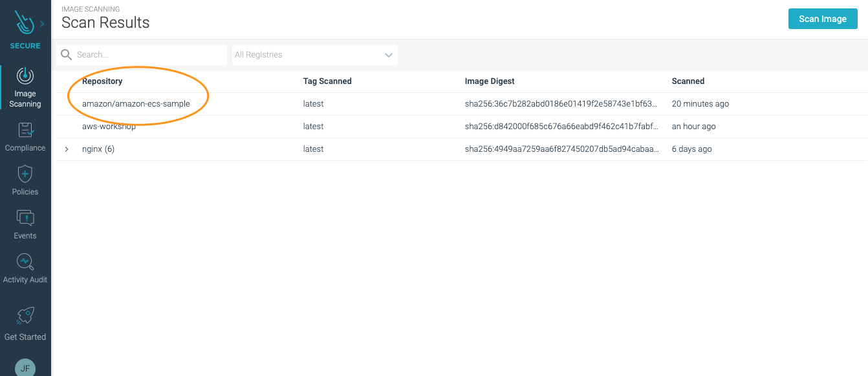Focus the Search input field
This screenshot has height=376, width=868.
pyautogui.click(x=142, y=55)
